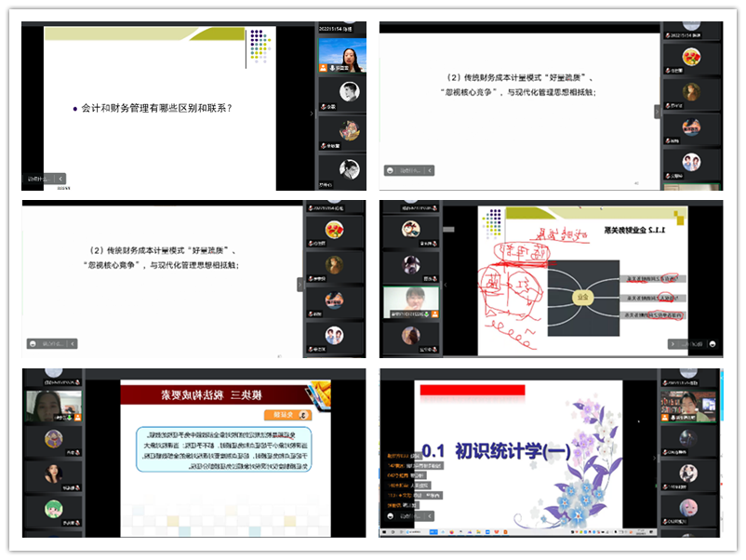Expand chat chevron in middle-left cost-model pane
746x560 pixels.
pyautogui.click(x=73, y=343)
